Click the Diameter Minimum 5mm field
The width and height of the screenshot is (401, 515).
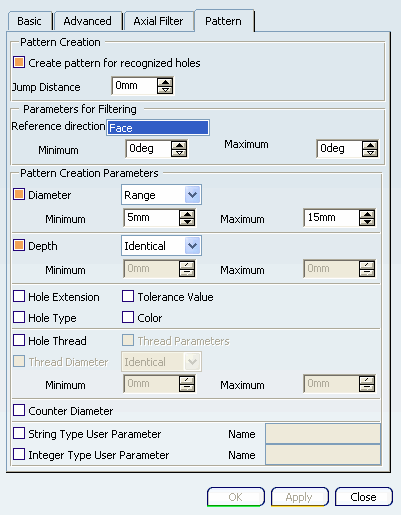tap(151, 218)
